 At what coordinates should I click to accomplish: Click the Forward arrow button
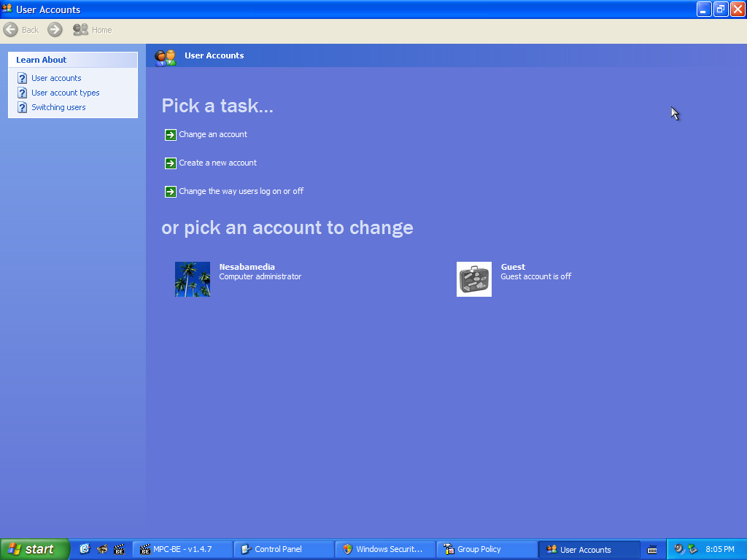55,30
